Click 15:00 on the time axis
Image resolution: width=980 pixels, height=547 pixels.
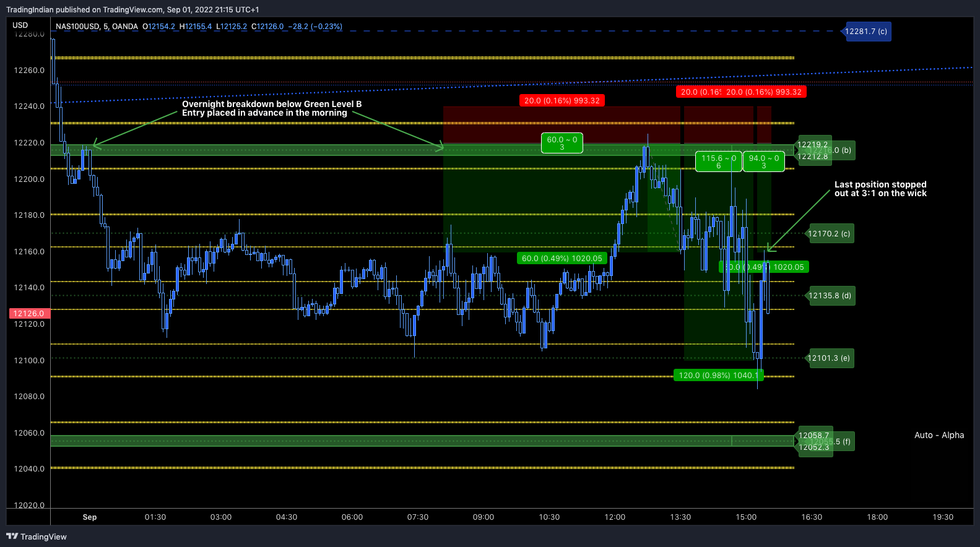point(746,517)
